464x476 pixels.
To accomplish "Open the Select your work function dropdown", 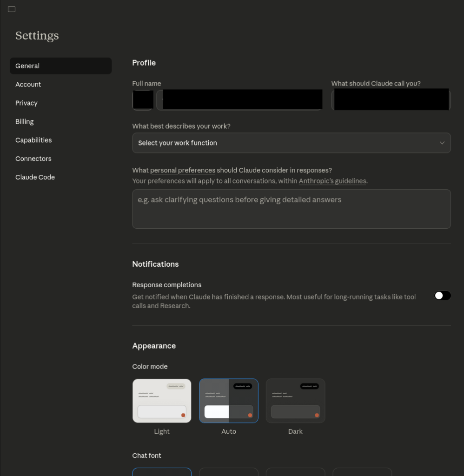I will tap(291, 143).
